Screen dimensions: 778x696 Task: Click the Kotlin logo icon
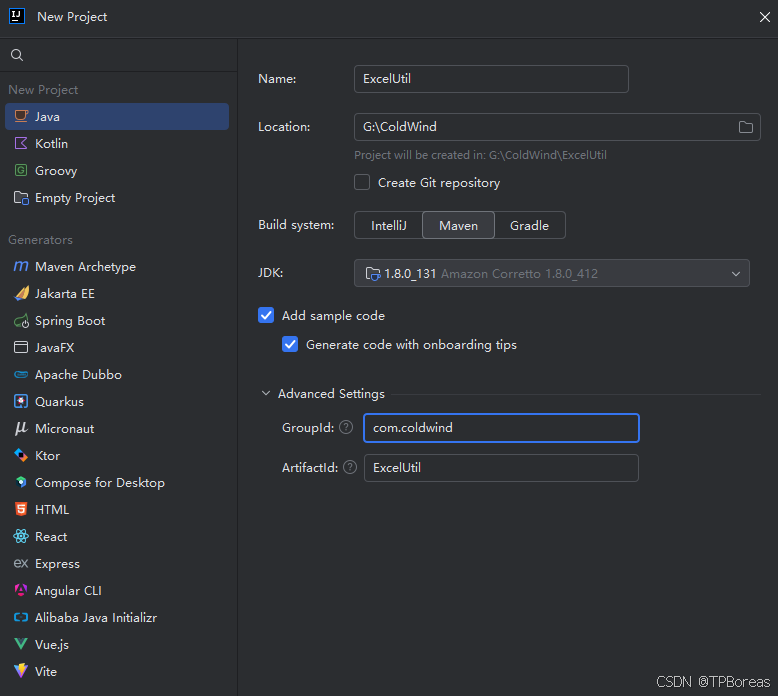point(21,143)
